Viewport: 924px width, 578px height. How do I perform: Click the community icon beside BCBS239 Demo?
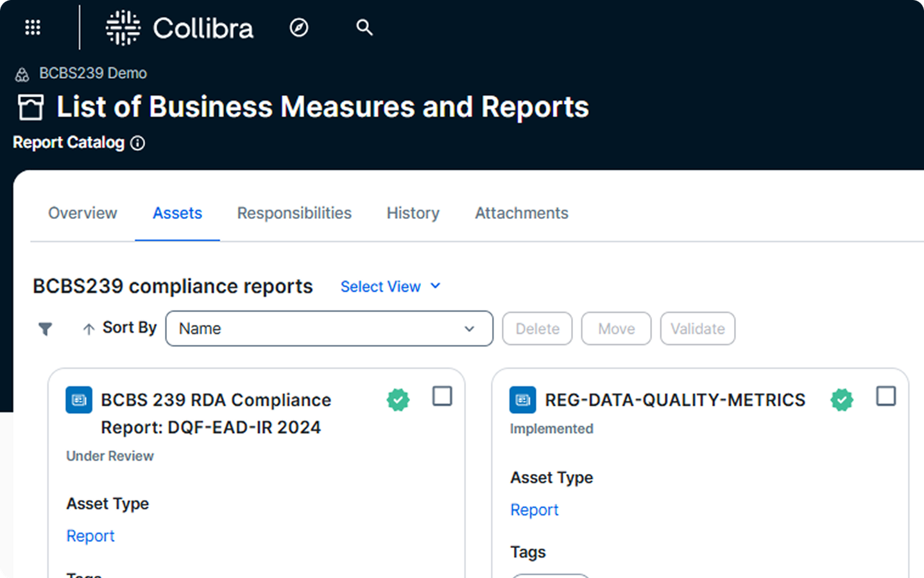[22, 74]
